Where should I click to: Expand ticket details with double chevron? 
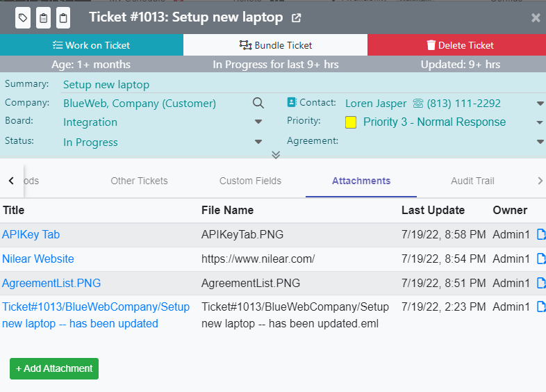276,155
